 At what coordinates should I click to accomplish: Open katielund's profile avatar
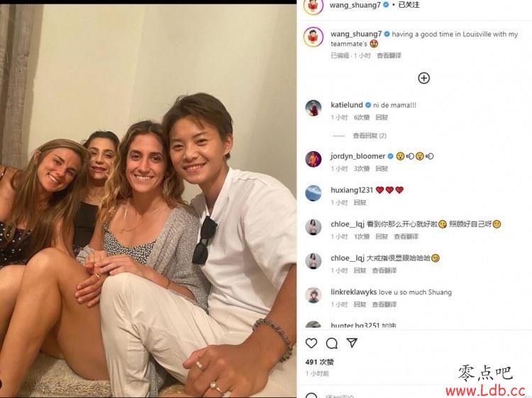click(313, 109)
